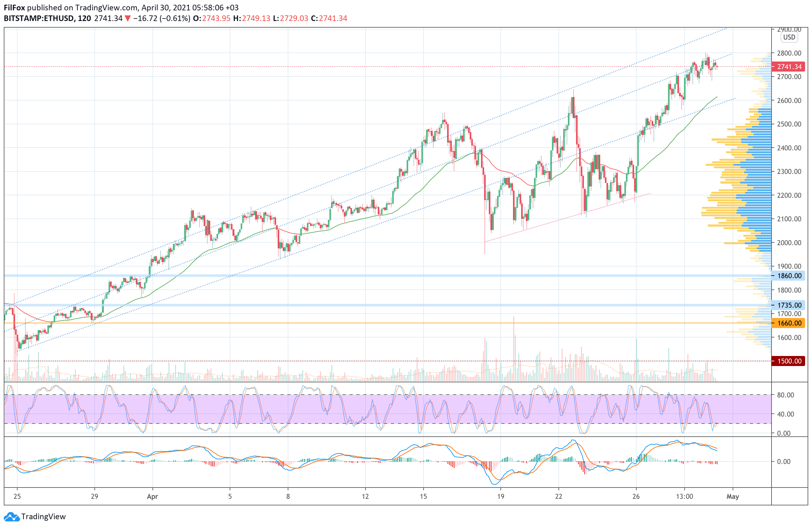Click the 2800.00 price axis label
Viewport: 812px width, 528px height.
click(789, 53)
